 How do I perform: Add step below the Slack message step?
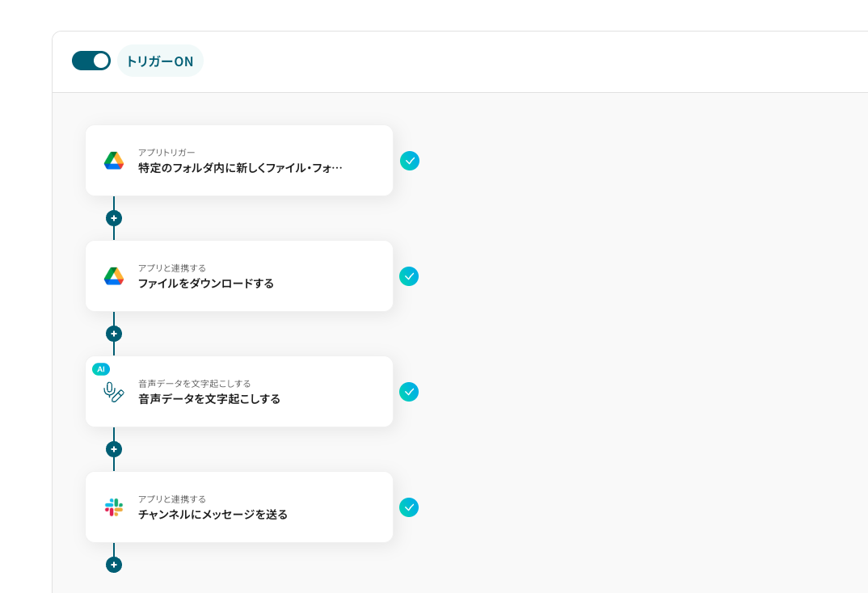114,565
